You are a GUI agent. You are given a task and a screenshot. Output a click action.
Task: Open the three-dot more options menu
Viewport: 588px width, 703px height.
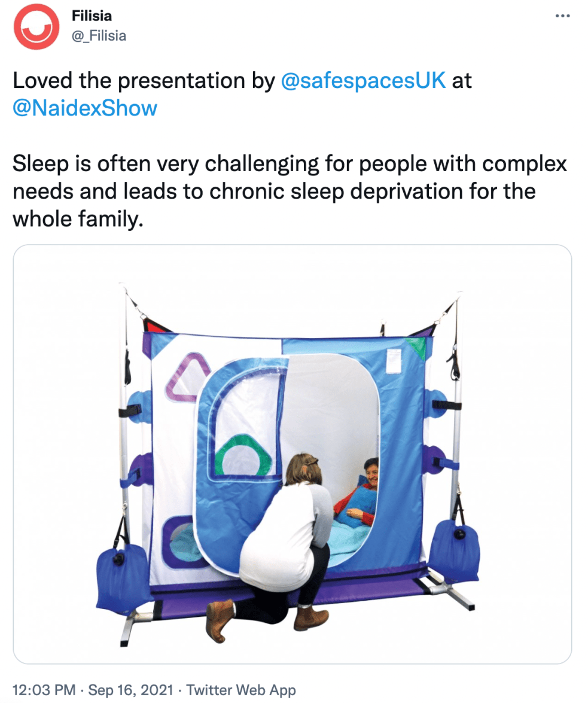tap(562, 16)
